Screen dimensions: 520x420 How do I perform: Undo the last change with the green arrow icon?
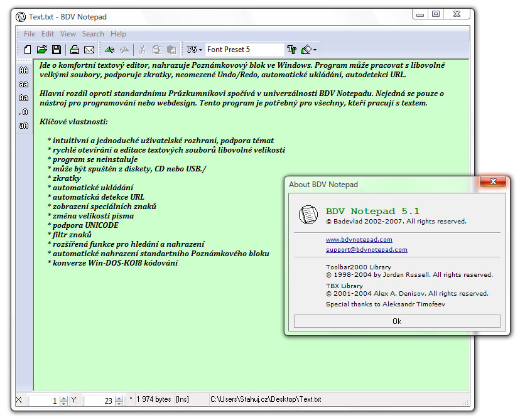click(x=109, y=50)
